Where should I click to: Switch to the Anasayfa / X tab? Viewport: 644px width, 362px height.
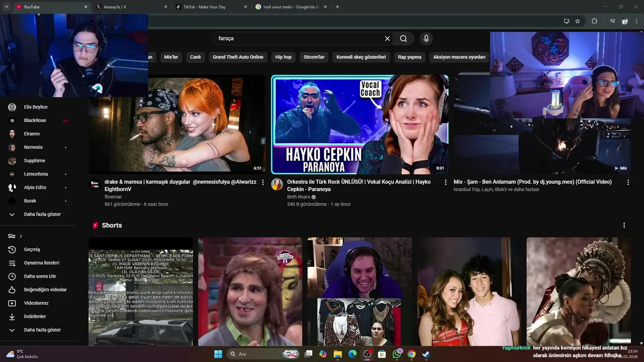(x=130, y=7)
